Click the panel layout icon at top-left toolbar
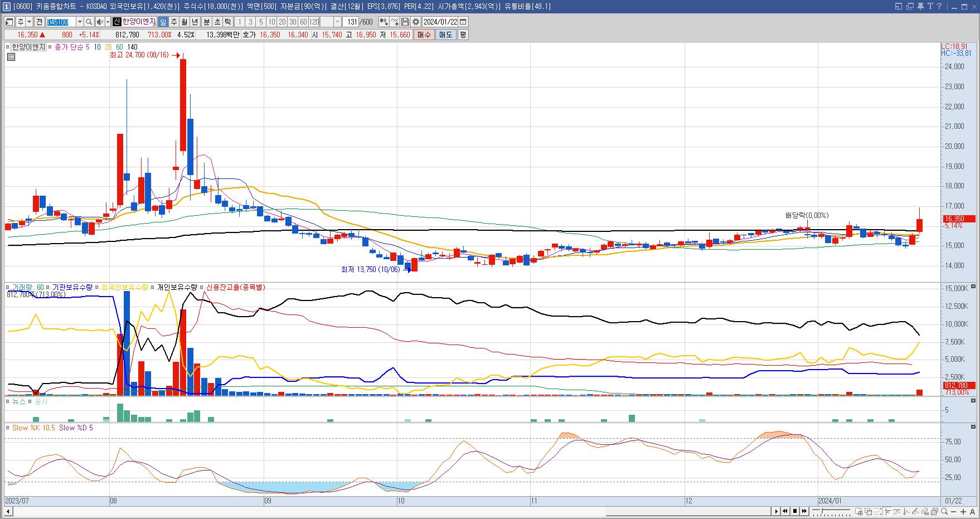 pos(9,22)
